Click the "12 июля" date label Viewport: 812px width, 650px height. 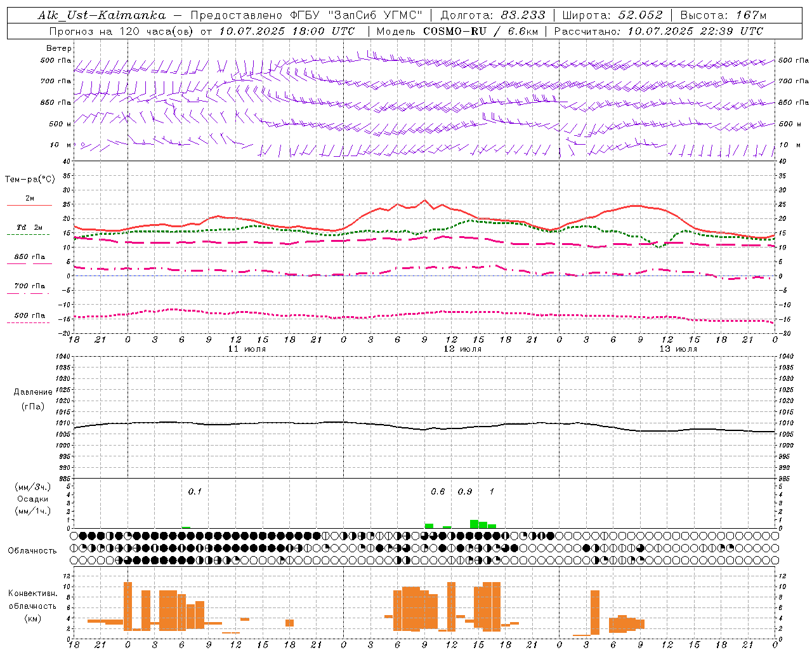(462, 349)
